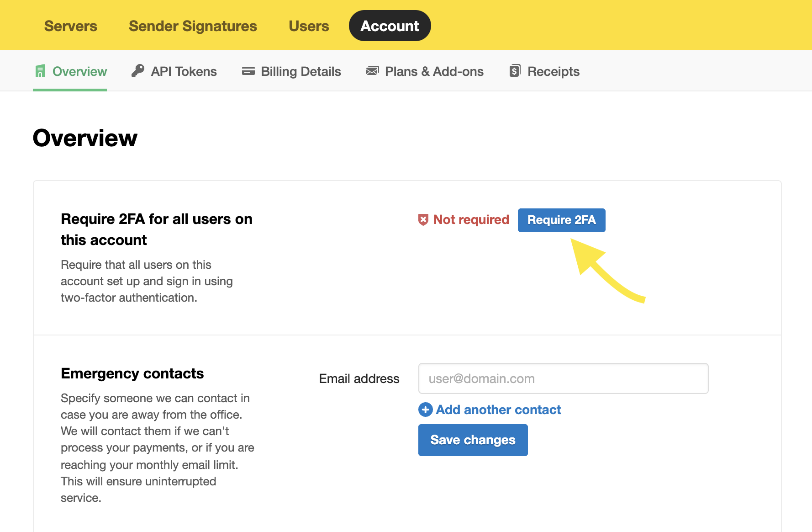
Task: Go to Sender Signatures tab
Action: click(193, 26)
